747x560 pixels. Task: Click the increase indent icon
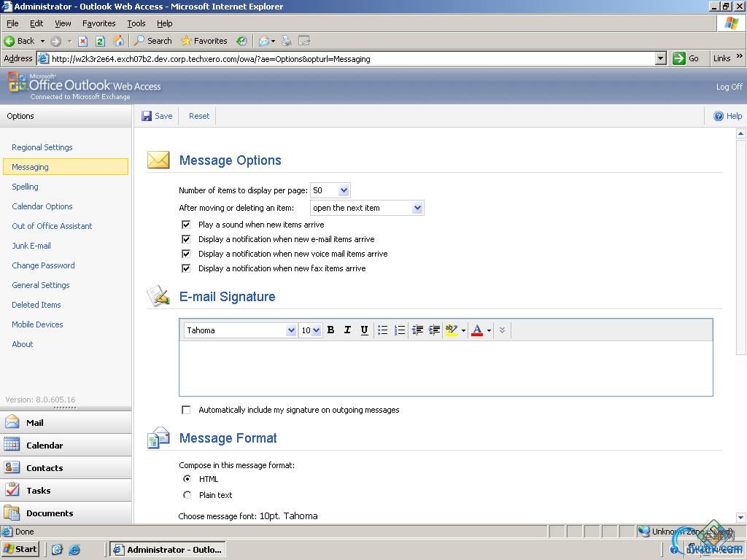point(434,330)
